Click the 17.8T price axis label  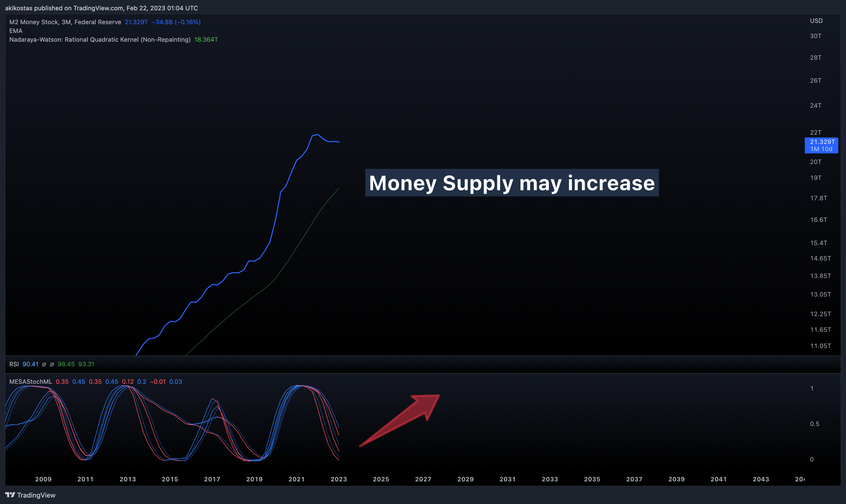pyautogui.click(x=818, y=198)
